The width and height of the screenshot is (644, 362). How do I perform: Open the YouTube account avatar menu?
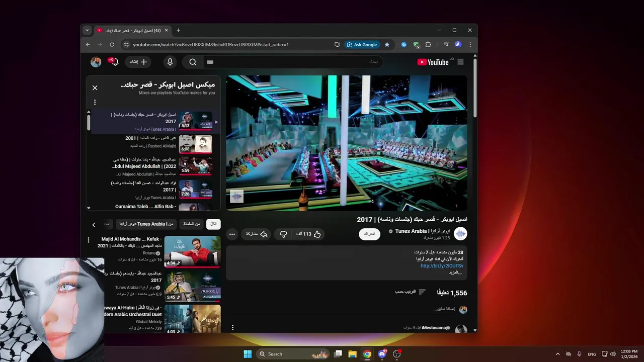96,62
